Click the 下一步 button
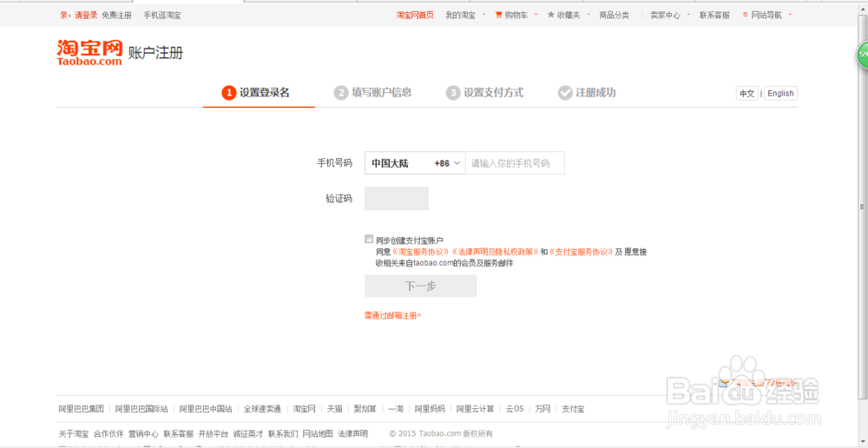Screen dimensions: 868x448 click(421, 286)
